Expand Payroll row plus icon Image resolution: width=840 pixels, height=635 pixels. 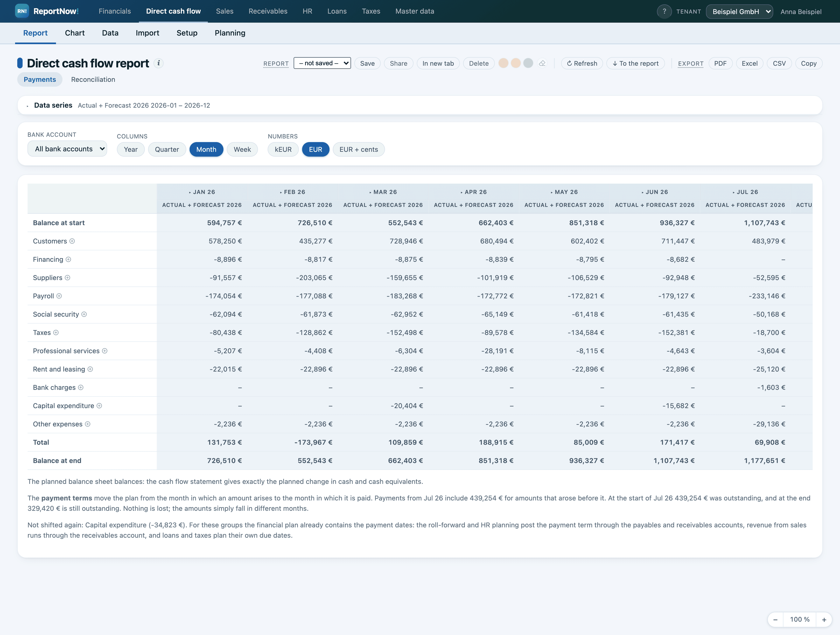point(59,296)
